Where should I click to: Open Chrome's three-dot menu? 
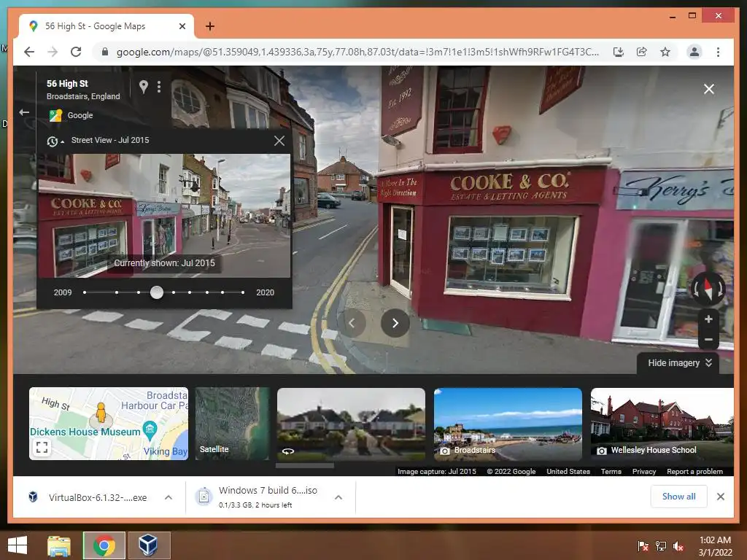coord(718,52)
